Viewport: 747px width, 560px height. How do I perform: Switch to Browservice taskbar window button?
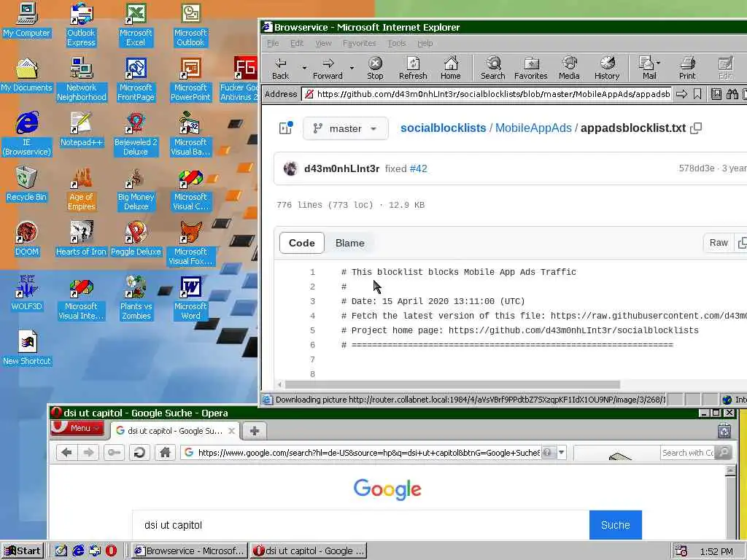tap(189, 551)
